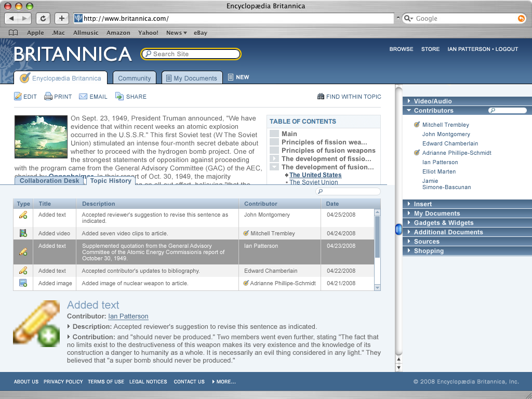Click the topic history search field
Image resolution: width=532 pixels, height=399 pixels.
[x=348, y=191]
